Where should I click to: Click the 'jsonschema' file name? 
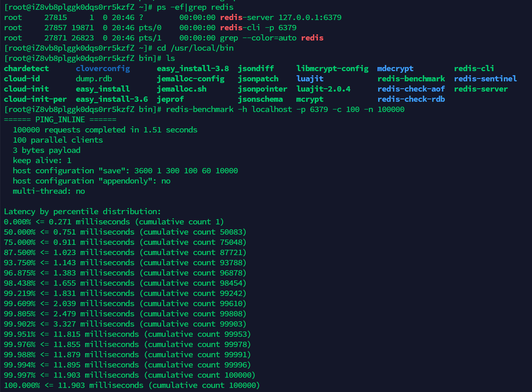point(260,99)
